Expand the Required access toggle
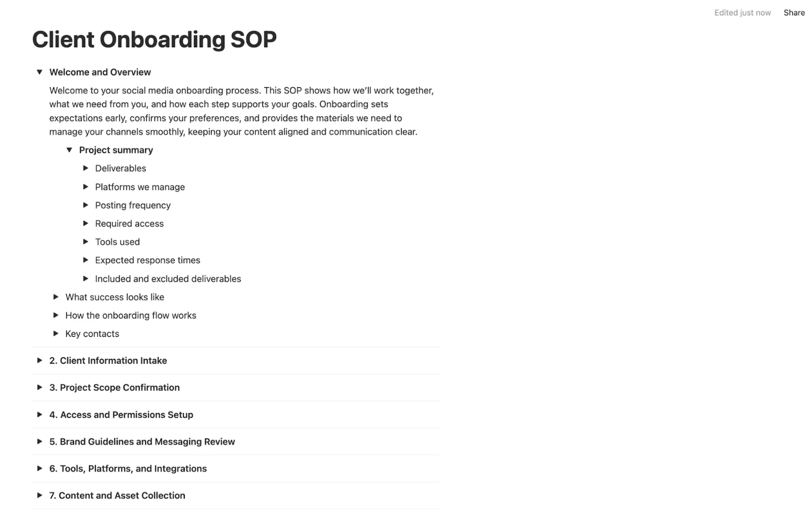This screenshot has height=511, width=812. (85, 223)
